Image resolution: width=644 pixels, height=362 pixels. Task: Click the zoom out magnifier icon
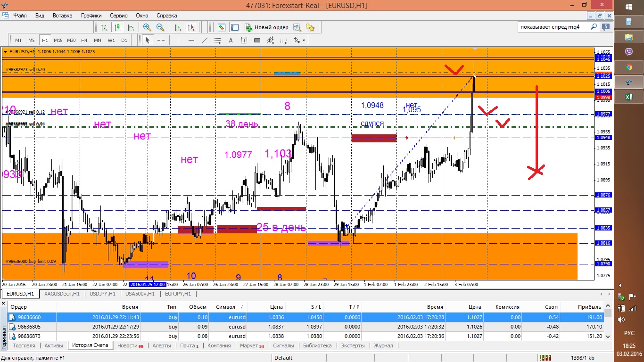pos(160,27)
